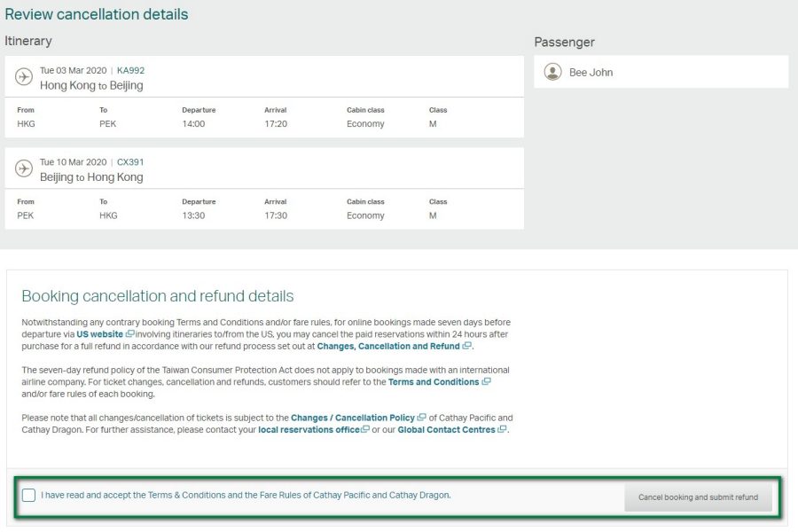Click external-link icon after Changes / Cancellation Policy
The height and width of the screenshot is (532, 798).
pyautogui.click(x=421, y=417)
